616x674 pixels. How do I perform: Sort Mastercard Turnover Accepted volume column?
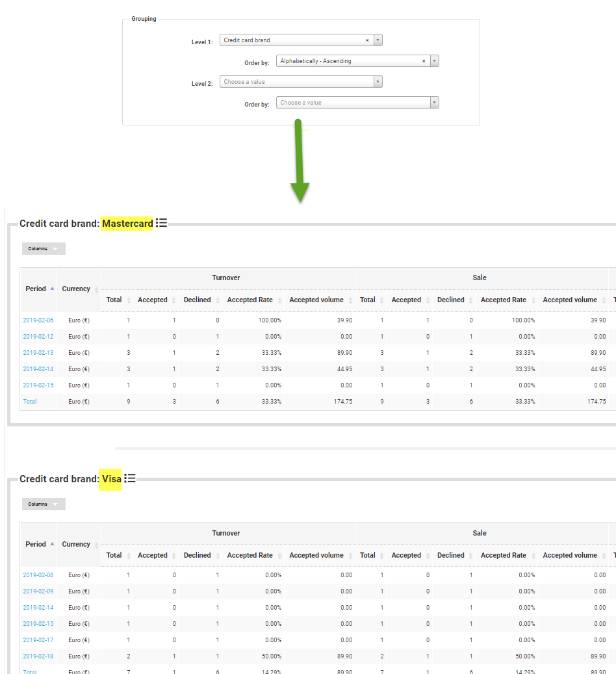pyautogui.click(x=320, y=300)
